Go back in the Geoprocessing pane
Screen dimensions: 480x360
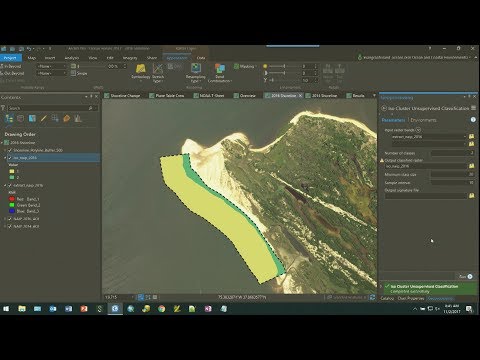coord(384,108)
